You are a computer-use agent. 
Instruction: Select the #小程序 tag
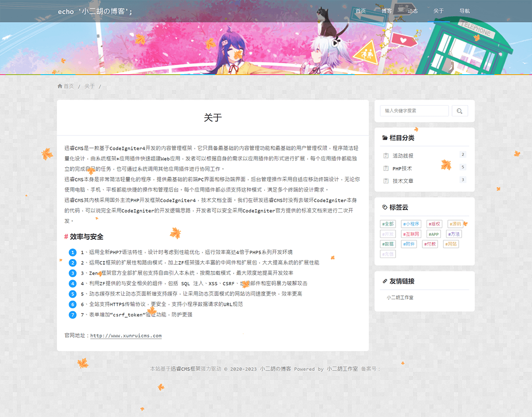point(411,224)
